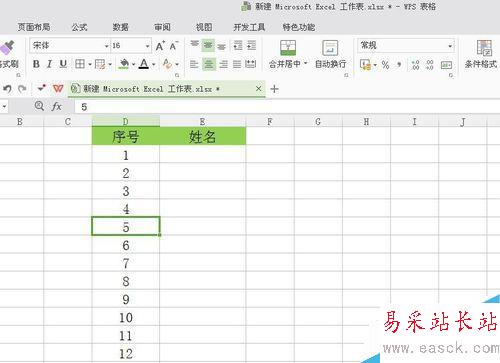Screen dimensions: 500x363
Task: Select the 姓名 header cell
Action: pos(203,136)
